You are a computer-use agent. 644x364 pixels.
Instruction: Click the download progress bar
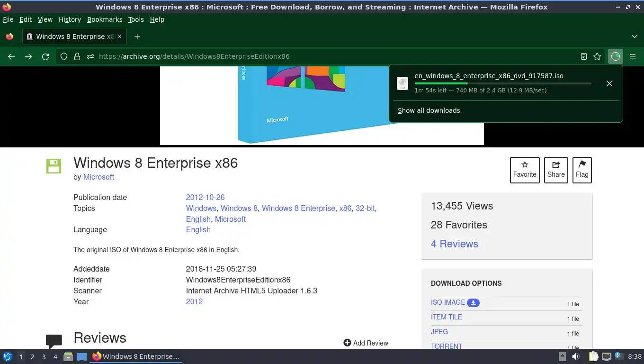[503, 83]
